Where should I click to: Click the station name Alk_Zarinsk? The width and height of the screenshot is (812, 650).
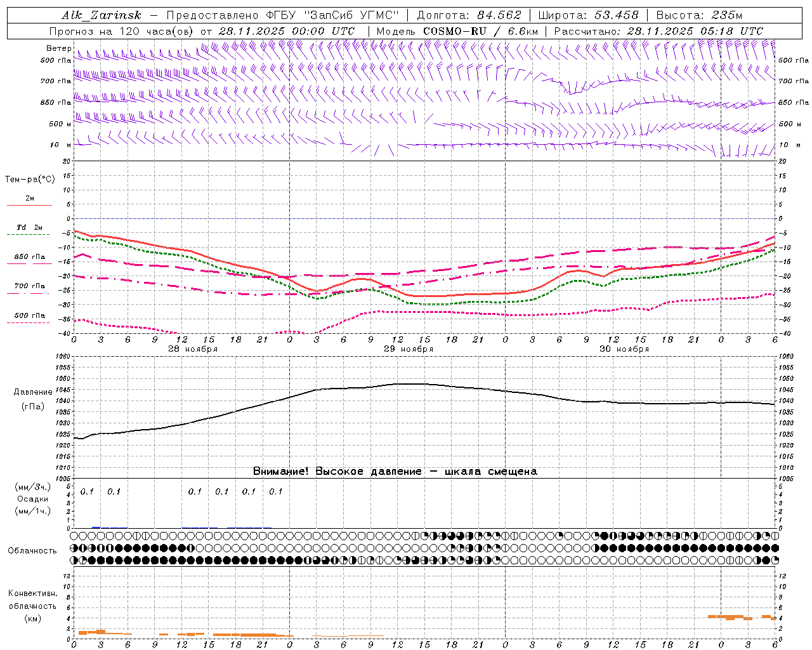[101, 15]
